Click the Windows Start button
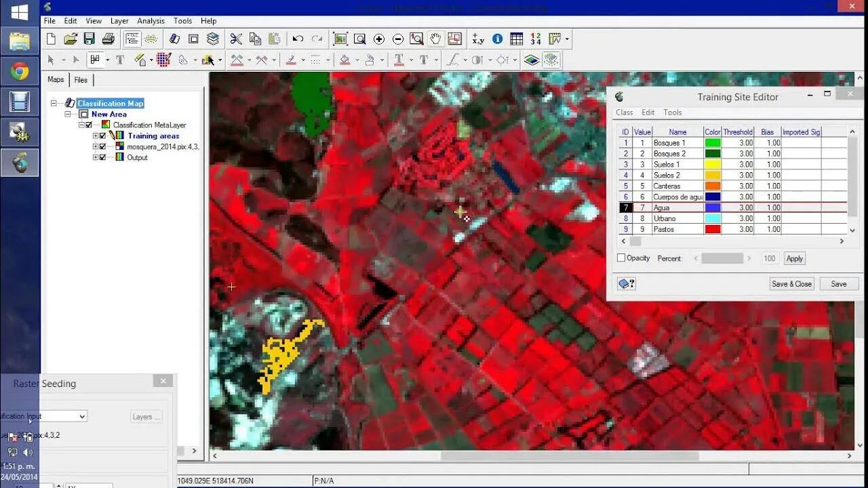Screen dimensions: 868x488 point(19,12)
